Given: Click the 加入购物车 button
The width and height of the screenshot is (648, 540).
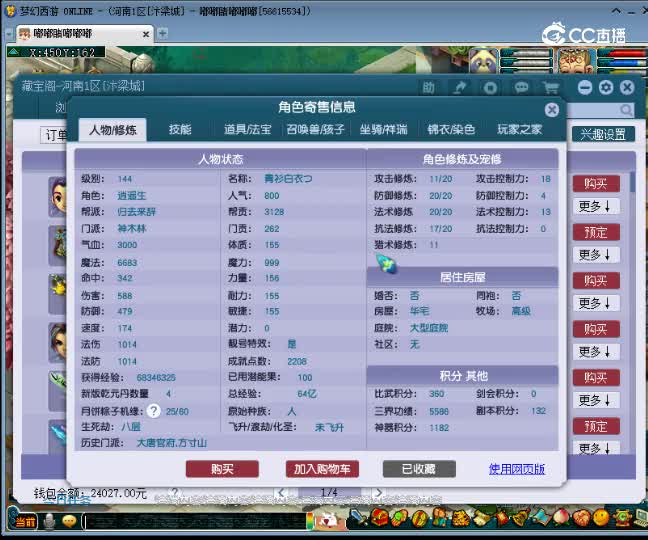Looking at the screenshot, I should (x=322, y=469).
